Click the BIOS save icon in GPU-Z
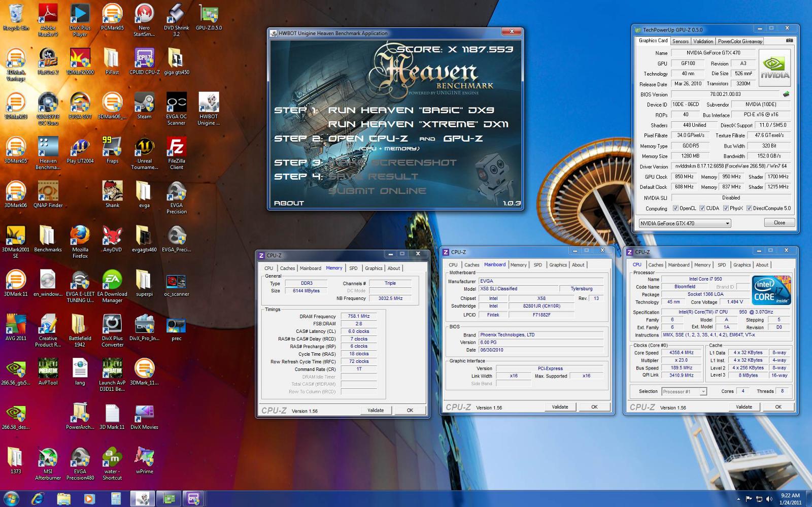Screen dimensions: 812x507 786,94
